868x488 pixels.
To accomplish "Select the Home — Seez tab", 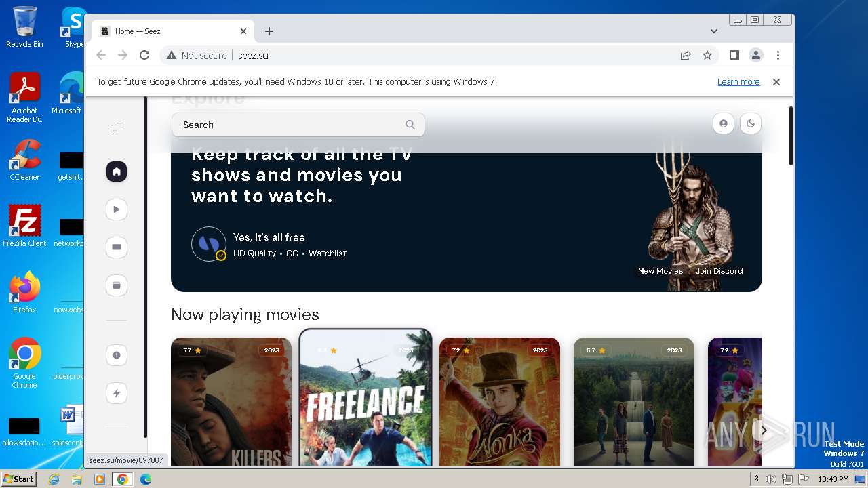I will [x=173, y=31].
